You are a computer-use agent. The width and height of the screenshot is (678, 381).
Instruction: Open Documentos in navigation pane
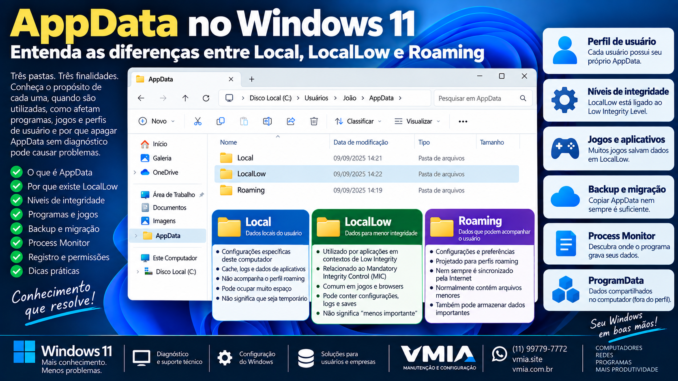164,208
